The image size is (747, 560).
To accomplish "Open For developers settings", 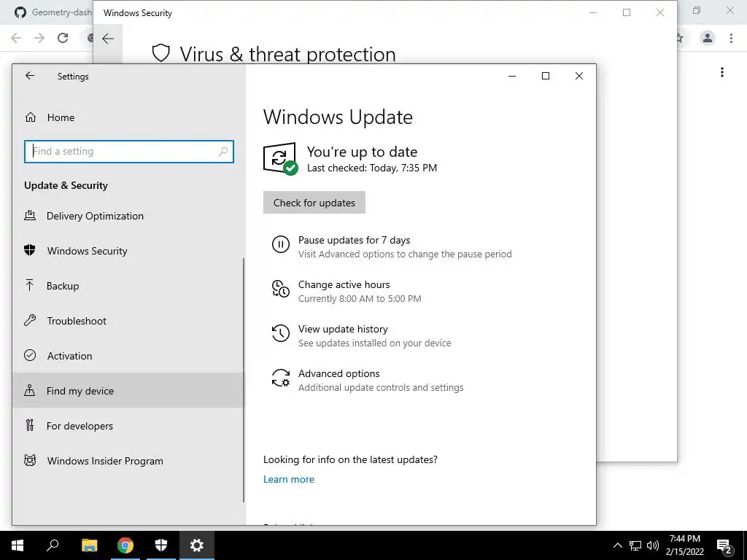I will click(128, 426).
